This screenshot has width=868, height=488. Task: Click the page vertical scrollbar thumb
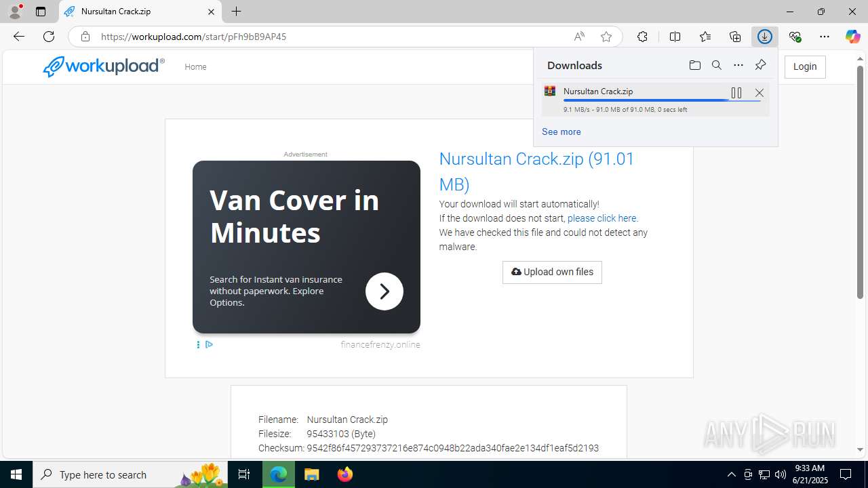(x=860, y=182)
